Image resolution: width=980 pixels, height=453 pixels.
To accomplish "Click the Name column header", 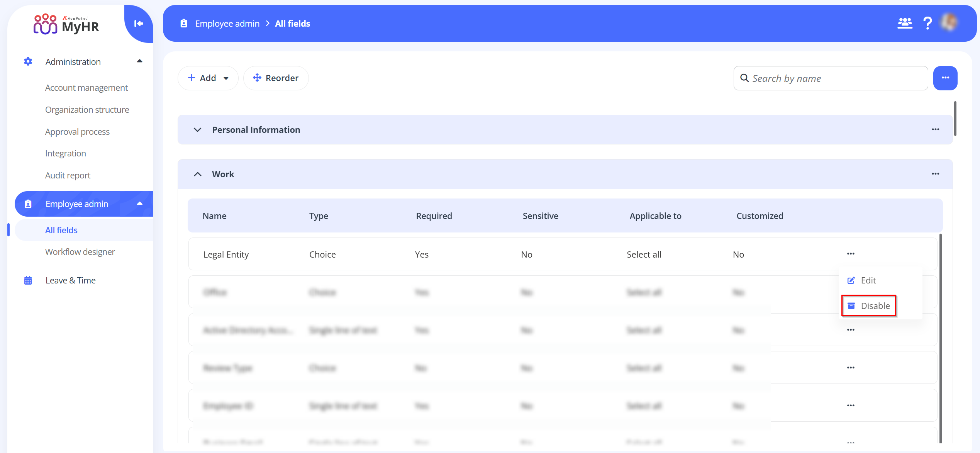I will [215, 216].
